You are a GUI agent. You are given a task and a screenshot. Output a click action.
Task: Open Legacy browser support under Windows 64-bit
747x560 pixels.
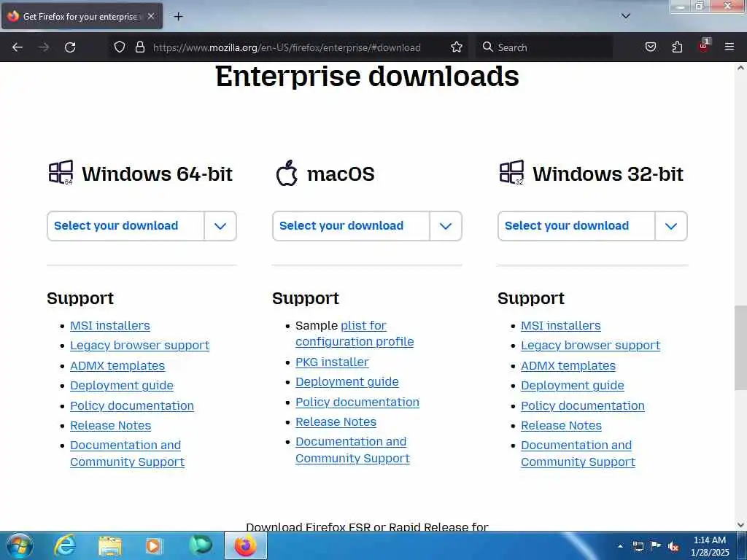[139, 345]
